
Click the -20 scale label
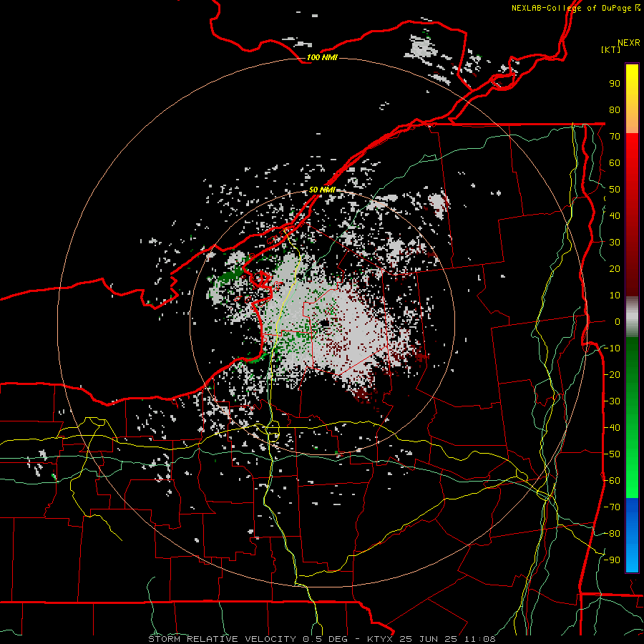point(612,375)
